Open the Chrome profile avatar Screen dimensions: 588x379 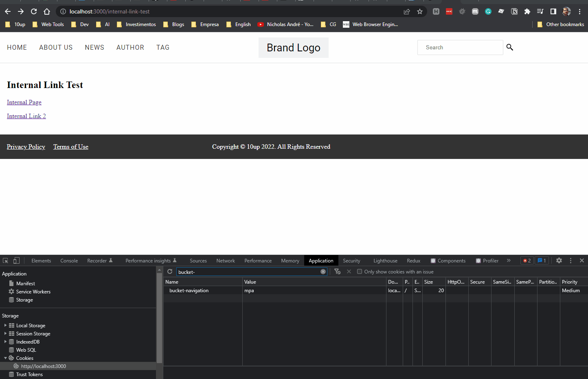coord(566,11)
